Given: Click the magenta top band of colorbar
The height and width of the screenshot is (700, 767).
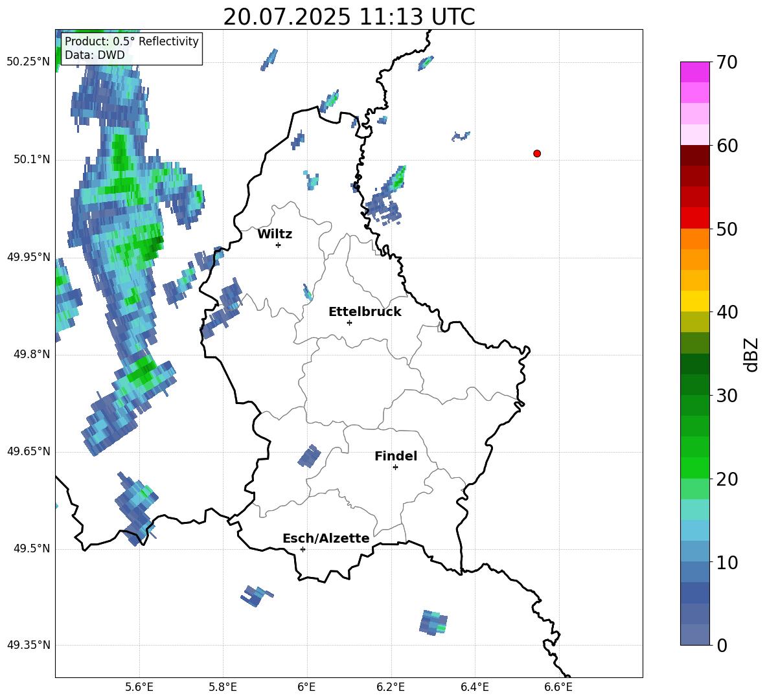Looking at the screenshot, I should (694, 72).
